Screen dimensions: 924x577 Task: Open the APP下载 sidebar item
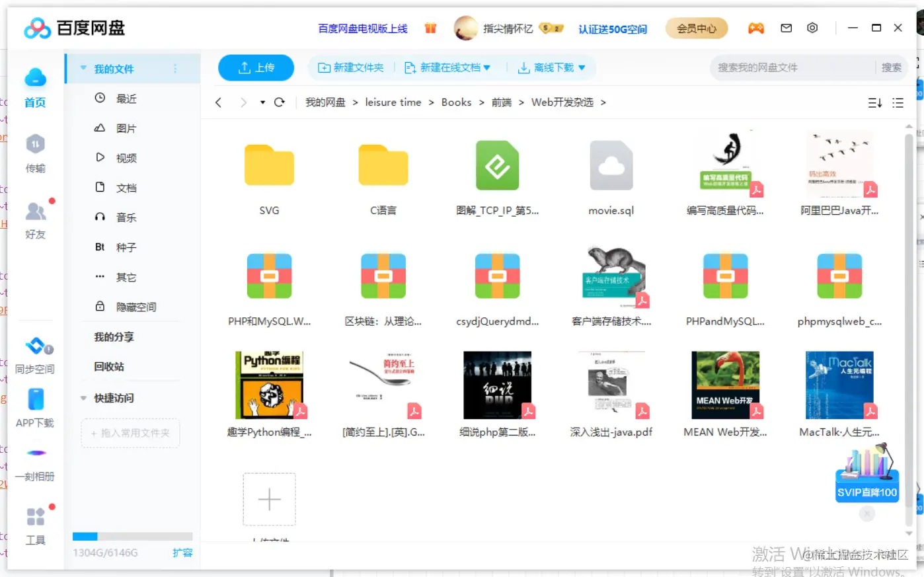(35, 408)
